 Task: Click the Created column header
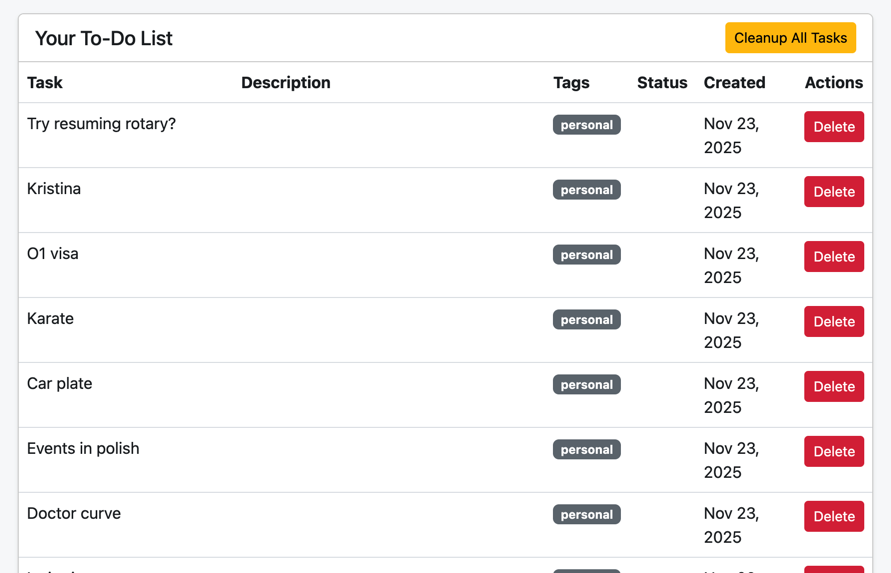734,83
